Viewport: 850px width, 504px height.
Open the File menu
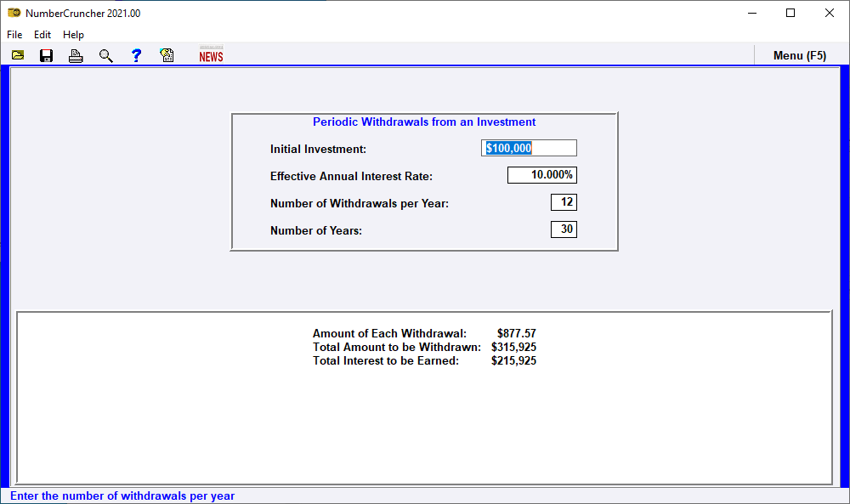(x=14, y=35)
